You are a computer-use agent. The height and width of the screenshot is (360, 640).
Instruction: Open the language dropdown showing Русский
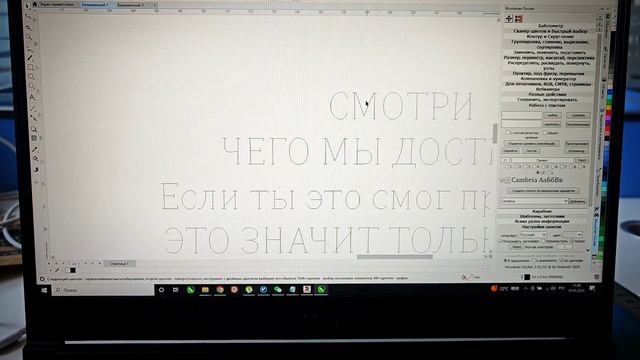[x=532, y=235]
